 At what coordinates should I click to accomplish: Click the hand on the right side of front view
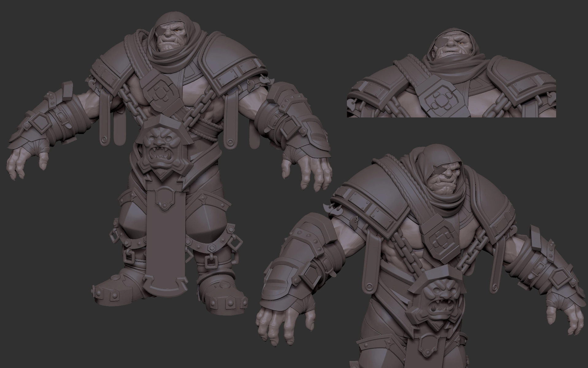coord(310,169)
